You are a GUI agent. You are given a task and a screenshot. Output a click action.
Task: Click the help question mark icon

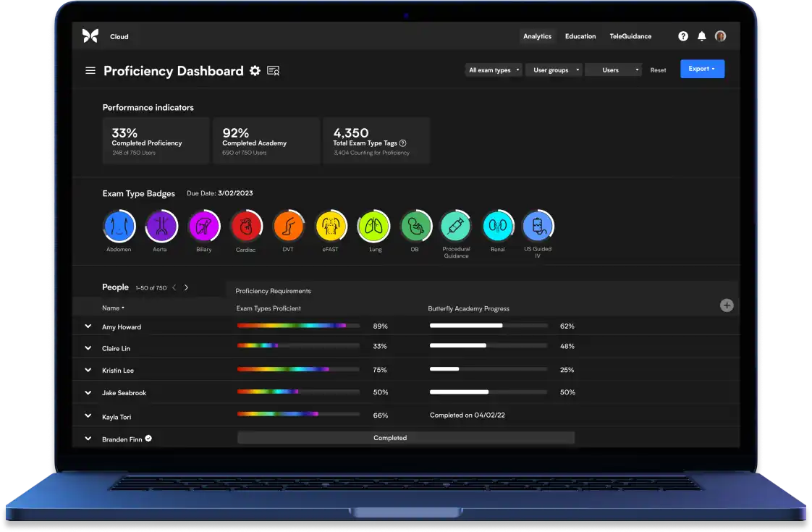[x=682, y=35]
